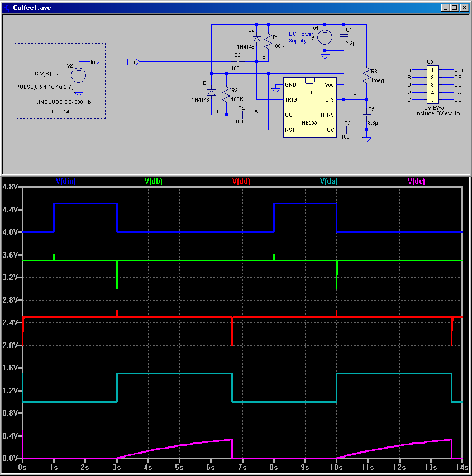Click the V(db) trace label
472x476 pixels.
point(153,181)
